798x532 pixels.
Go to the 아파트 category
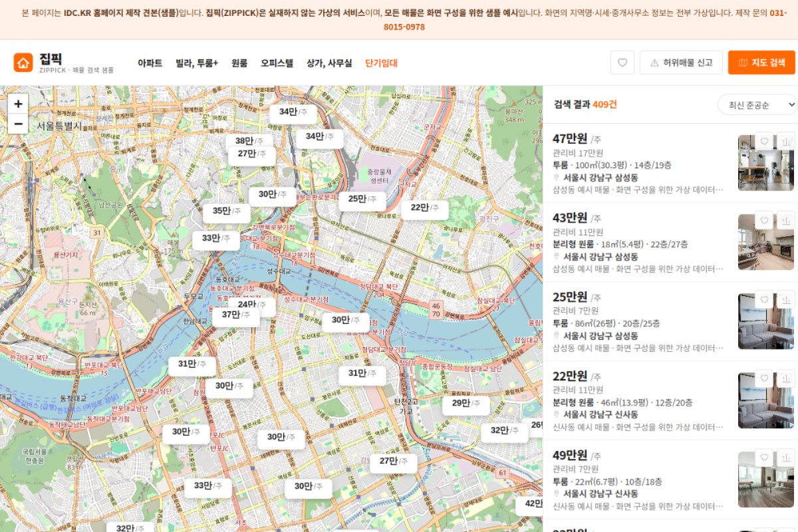coord(150,63)
